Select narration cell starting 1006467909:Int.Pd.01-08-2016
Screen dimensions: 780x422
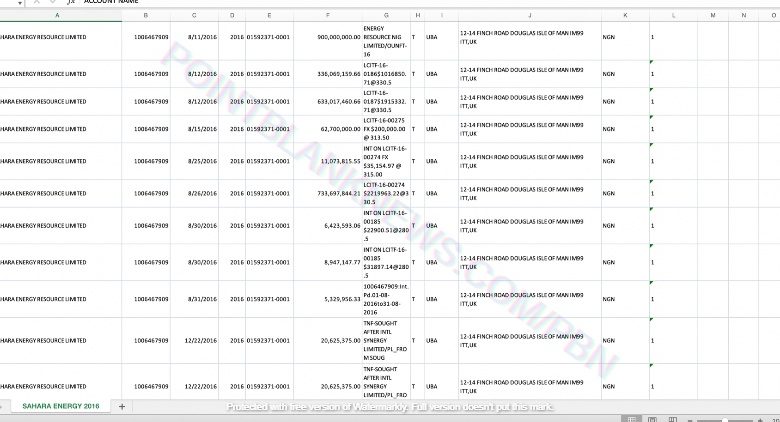pyautogui.click(x=386, y=299)
